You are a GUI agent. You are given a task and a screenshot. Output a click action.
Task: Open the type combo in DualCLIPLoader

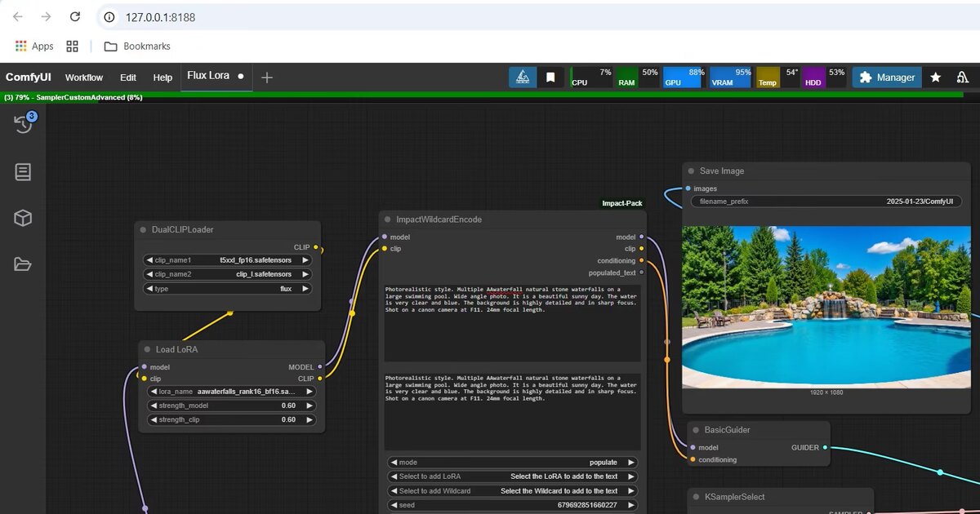(x=227, y=289)
